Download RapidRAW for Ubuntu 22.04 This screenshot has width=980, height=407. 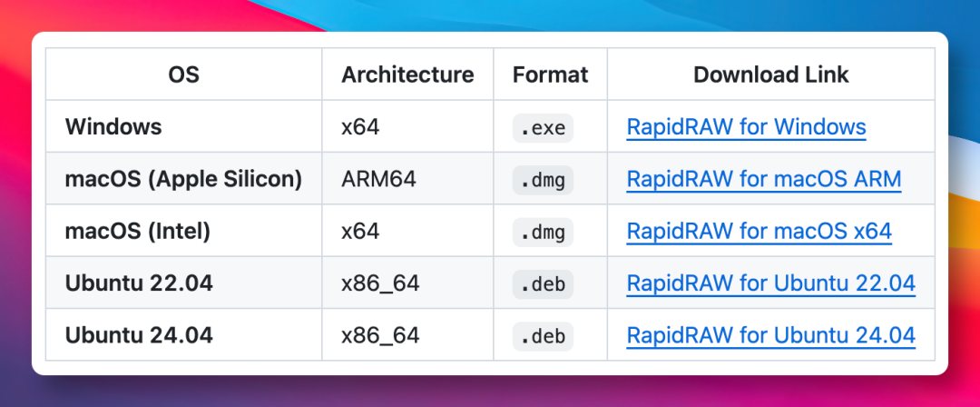coord(770,283)
